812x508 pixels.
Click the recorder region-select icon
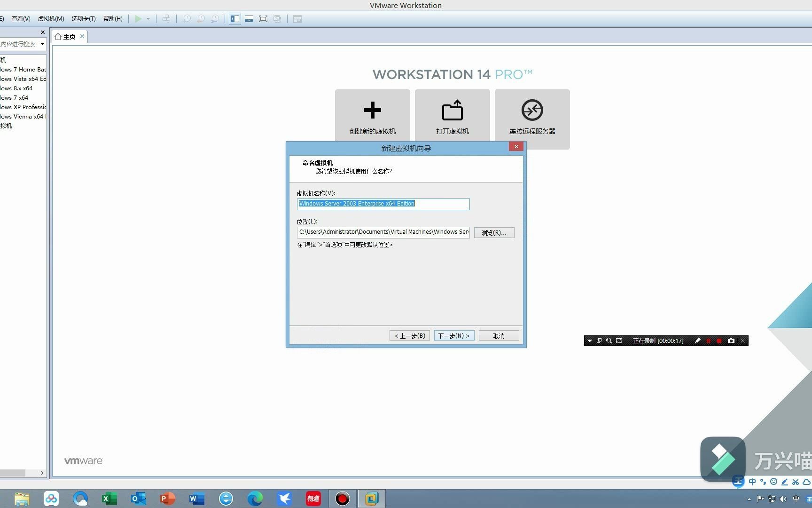(619, 341)
